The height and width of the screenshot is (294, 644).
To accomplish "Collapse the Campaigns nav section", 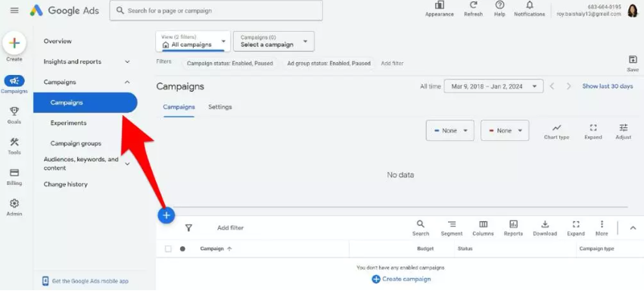I will click(127, 83).
